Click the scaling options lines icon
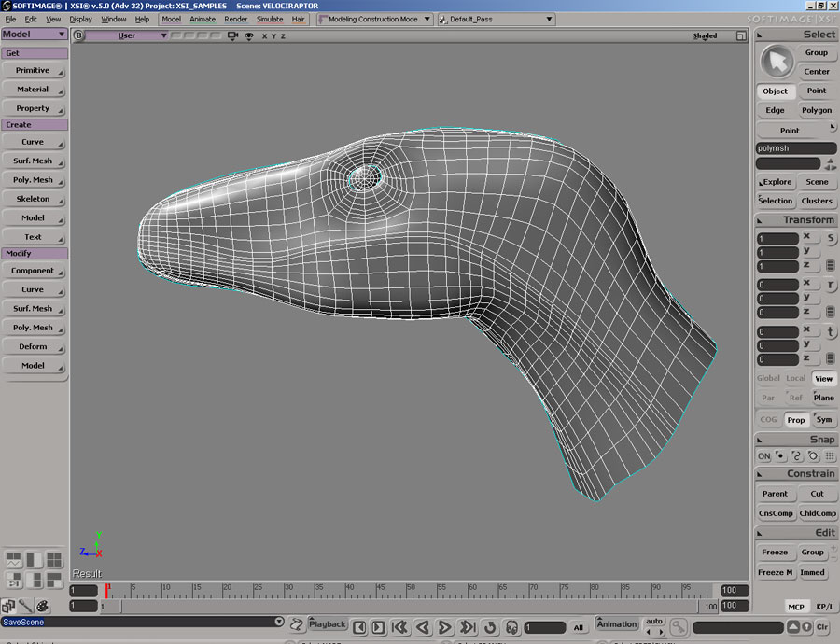The width and height of the screenshot is (840, 644). pyautogui.click(x=831, y=265)
